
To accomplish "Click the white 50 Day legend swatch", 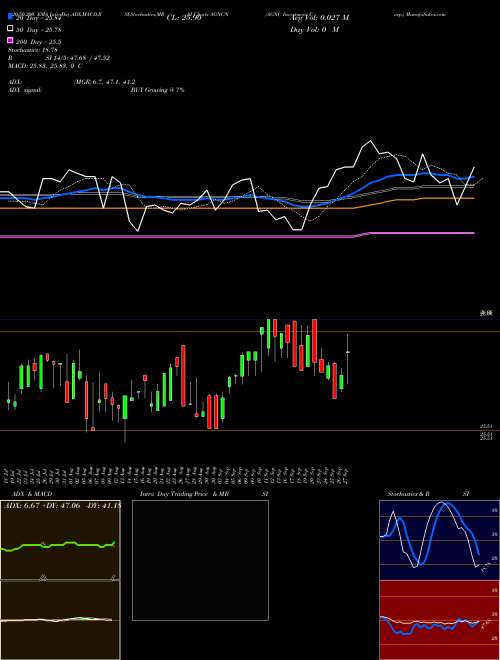I will coord(11,29).
